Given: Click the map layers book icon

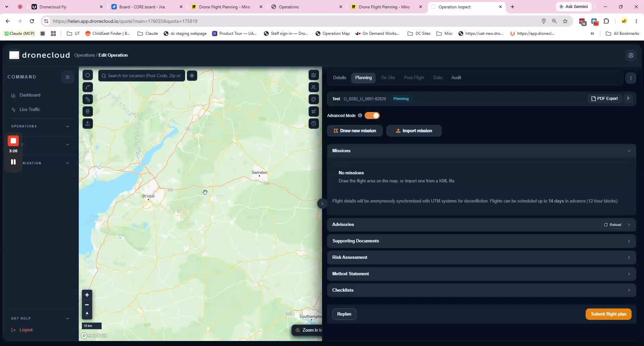Looking at the screenshot, I should coord(314,75).
